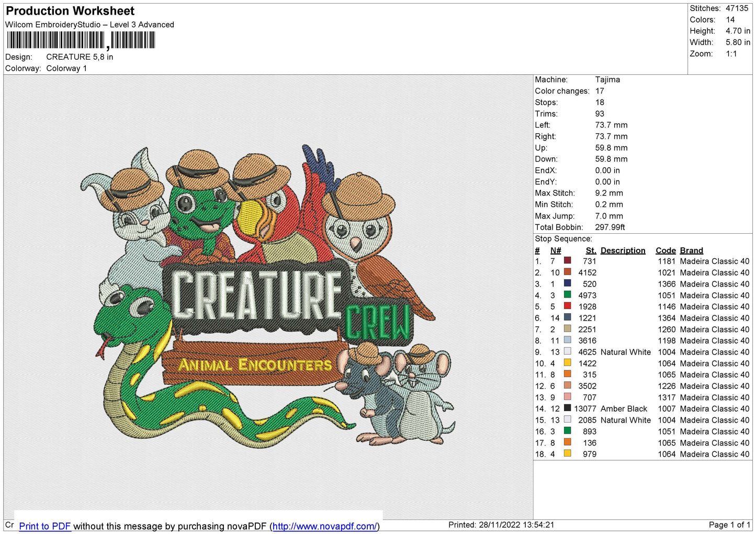Click the Creature Crew embroidery design preview
The image size is (756, 534).
point(268,297)
